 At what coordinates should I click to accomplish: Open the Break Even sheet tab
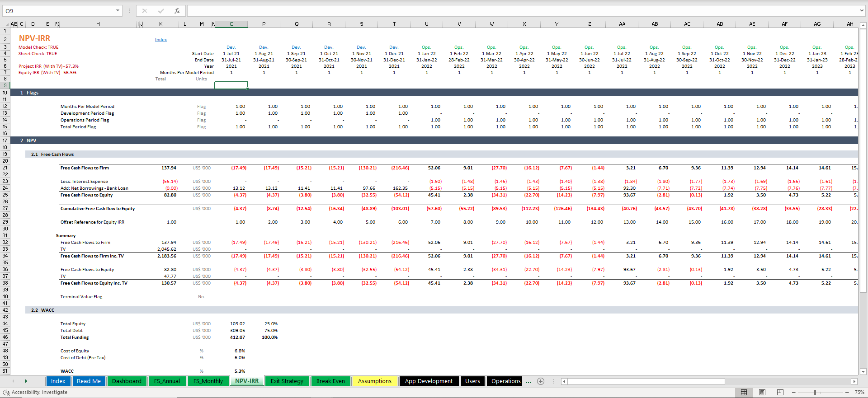tap(330, 381)
